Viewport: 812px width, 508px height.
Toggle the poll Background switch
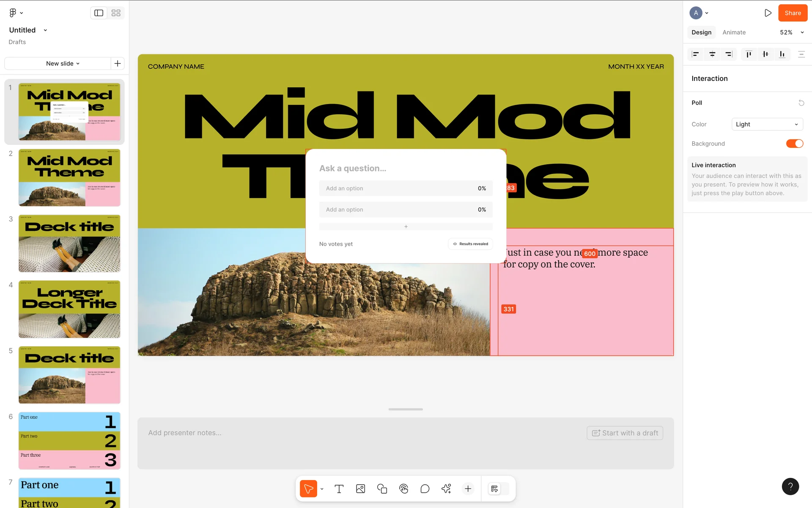click(794, 144)
